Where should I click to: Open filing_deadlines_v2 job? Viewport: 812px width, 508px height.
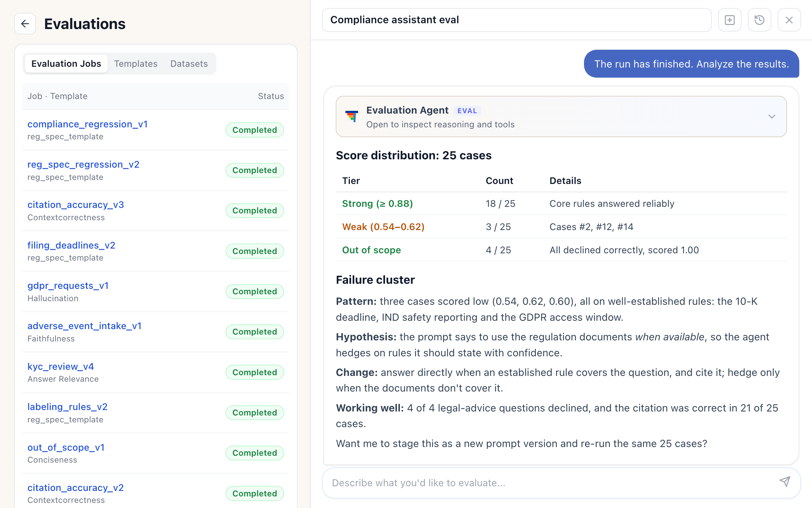tap(71, 245)
